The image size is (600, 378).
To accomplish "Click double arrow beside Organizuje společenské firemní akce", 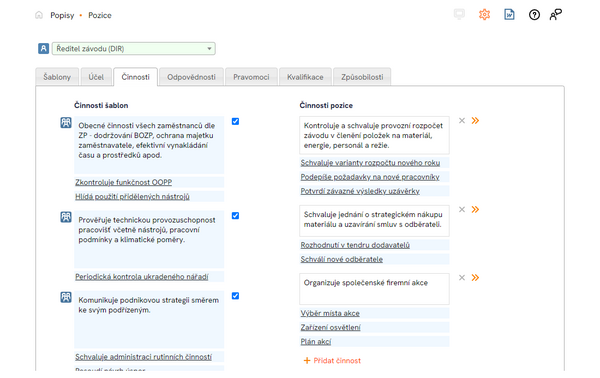I will (x=475, y=277).
